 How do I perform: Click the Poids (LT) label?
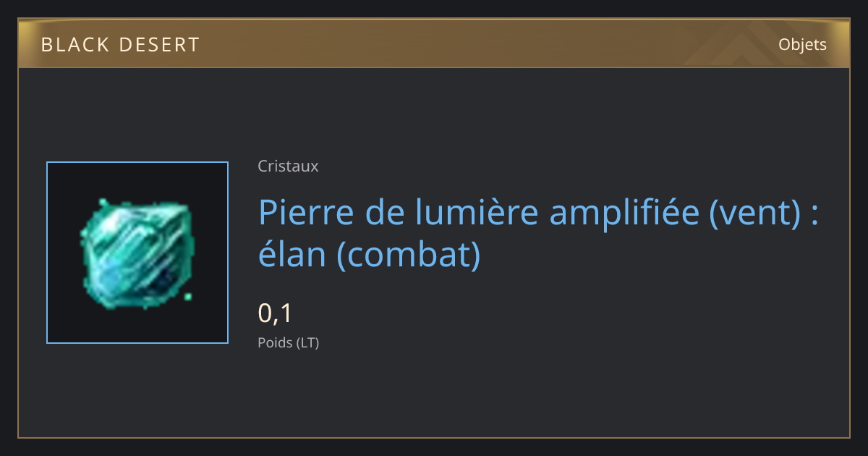pos(289,342)
